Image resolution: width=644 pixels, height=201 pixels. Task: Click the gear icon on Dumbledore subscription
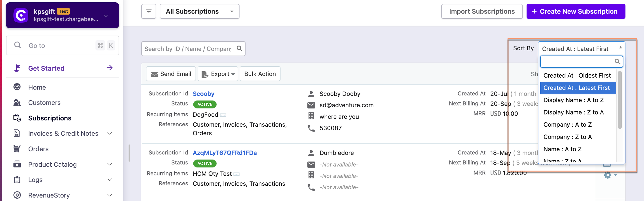tap(608, 175)
